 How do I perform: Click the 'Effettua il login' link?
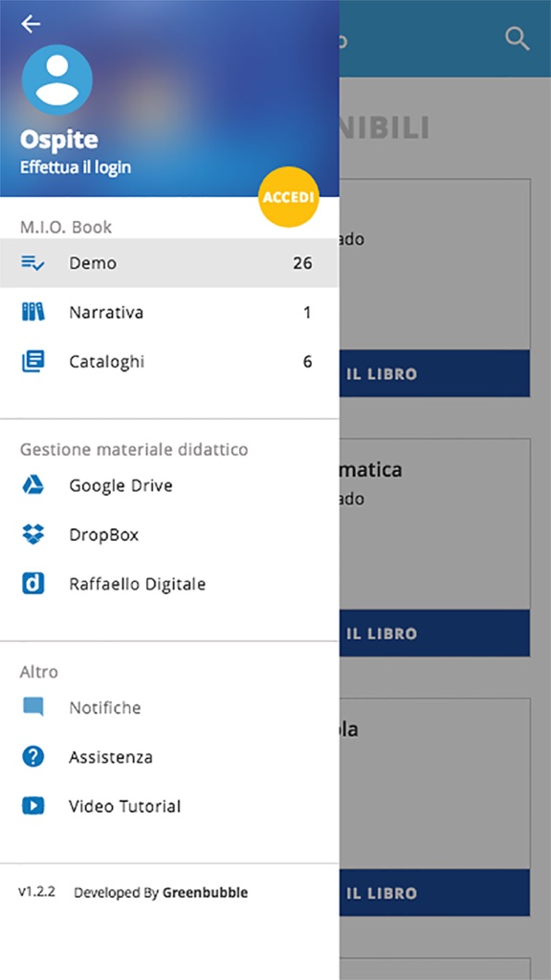click(76, 167)
